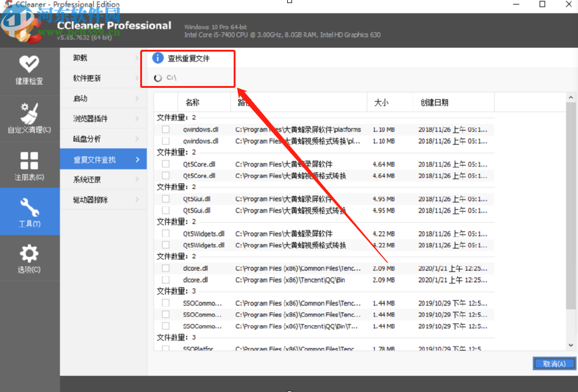Sort by the 大小 column header

[x=390, y=102]
